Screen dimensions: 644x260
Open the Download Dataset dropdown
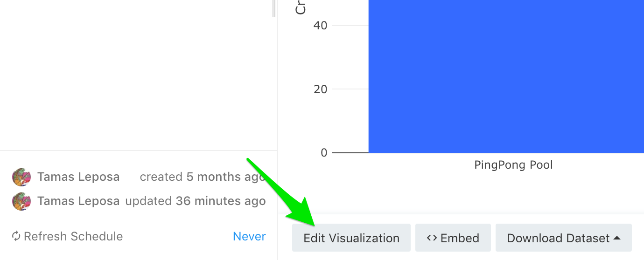click(564, 238)
